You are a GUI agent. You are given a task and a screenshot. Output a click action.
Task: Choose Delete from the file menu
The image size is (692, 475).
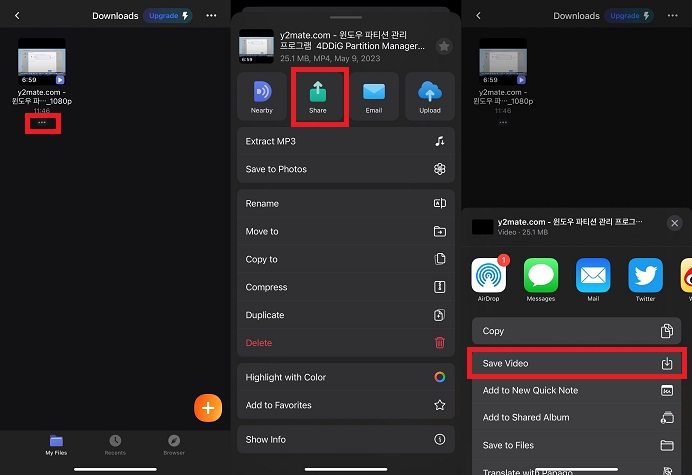point(346,343)
